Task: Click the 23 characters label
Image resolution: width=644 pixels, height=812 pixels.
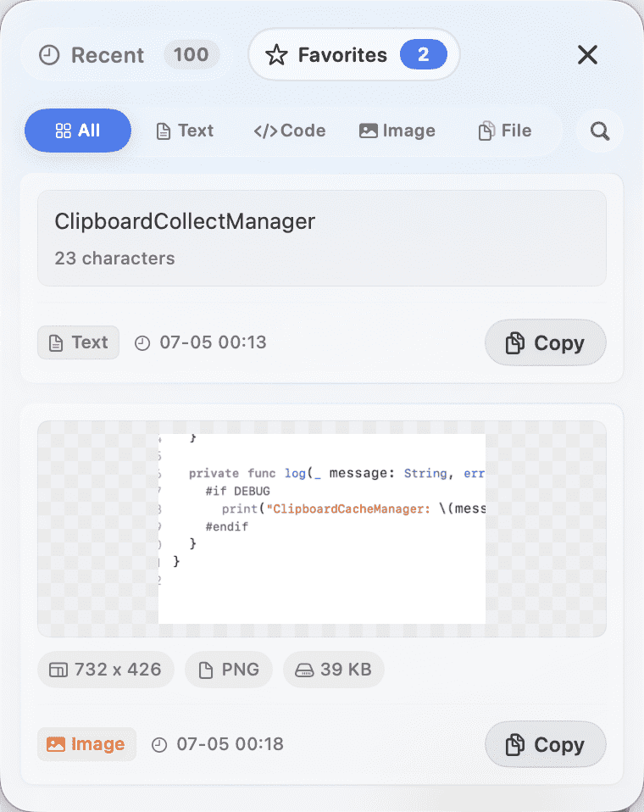Action: [x=115, y=258]
